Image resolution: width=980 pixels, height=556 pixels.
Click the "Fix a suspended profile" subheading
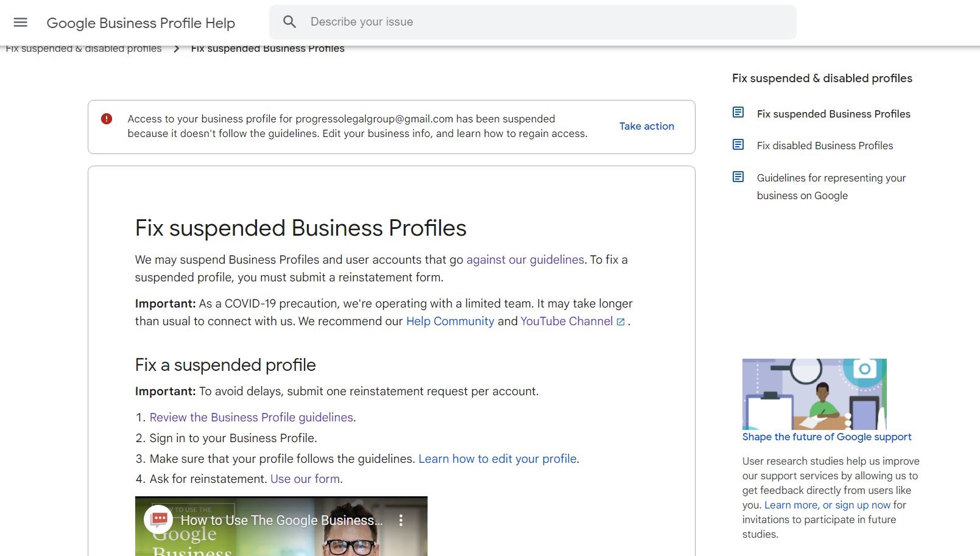pos(225,365)
